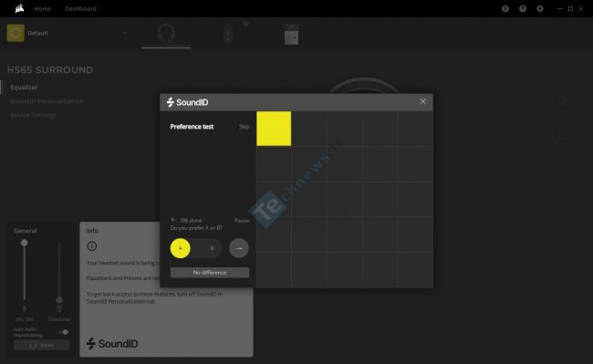Click the Info circle icon
Viewport: 593px width, 364px height.
click(x=91, y=246)
